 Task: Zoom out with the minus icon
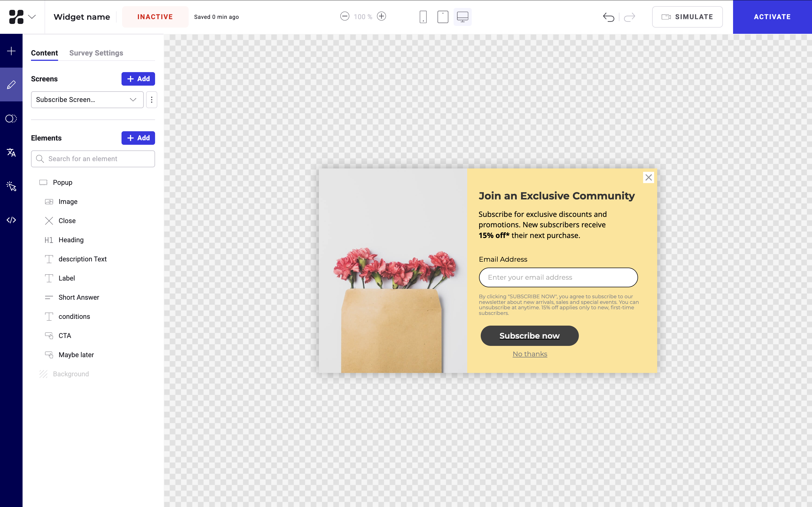(345, 16)
